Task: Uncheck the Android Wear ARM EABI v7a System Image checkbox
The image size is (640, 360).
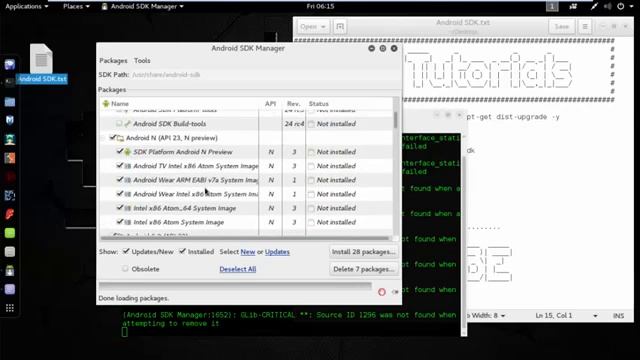Action: click(x=120, y=180)
